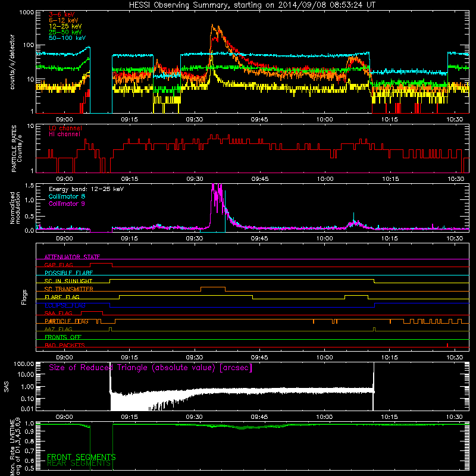Screen dimensions: 476x476
Task: Select the 50-100 keV legend label
Action: [67, 38]
